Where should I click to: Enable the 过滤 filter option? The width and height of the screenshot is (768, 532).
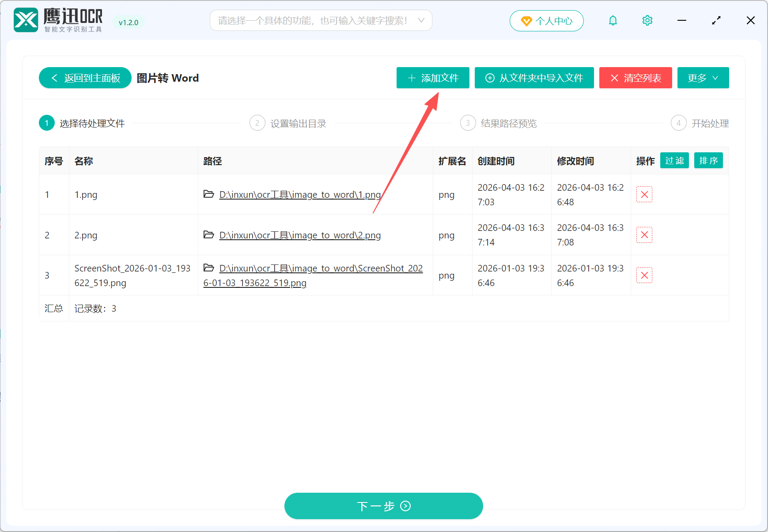click(674, 160)
